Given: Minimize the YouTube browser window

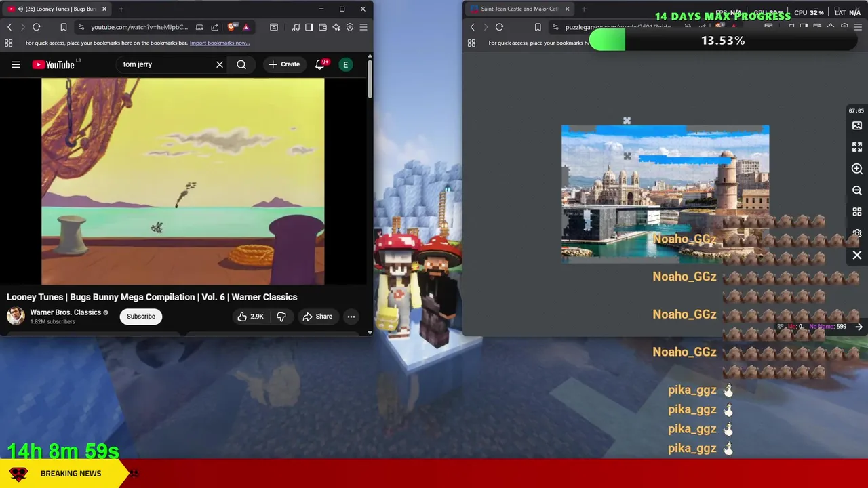Looking at the screenshot, I should click(x=321, y=9).
